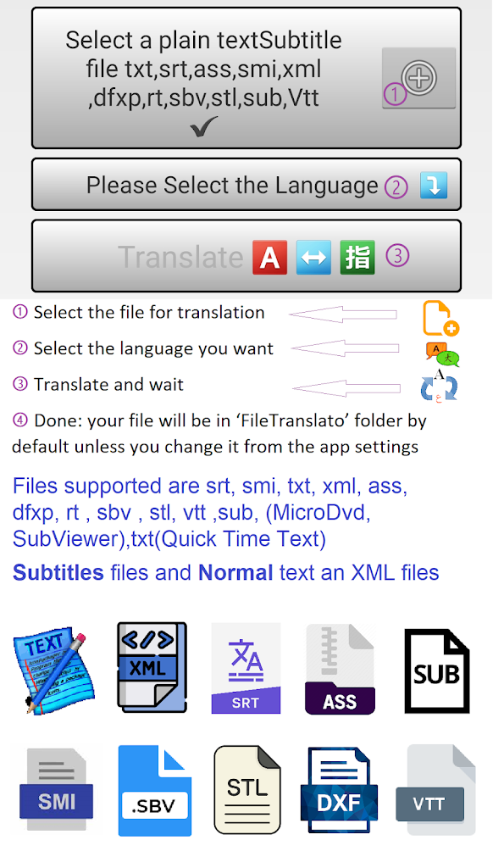Click the red letter A icon

tap(269, 258)
